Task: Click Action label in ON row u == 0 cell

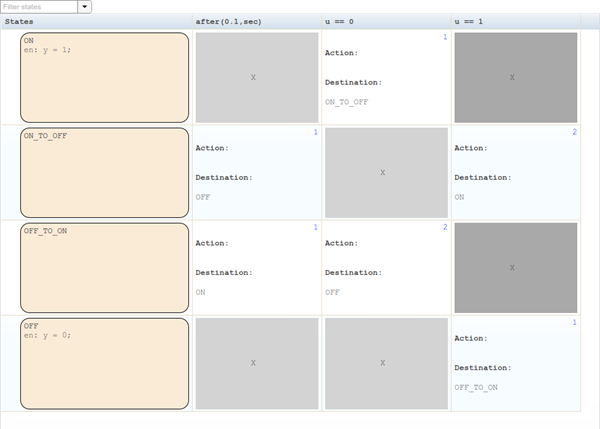Action: tap(341, 53)
